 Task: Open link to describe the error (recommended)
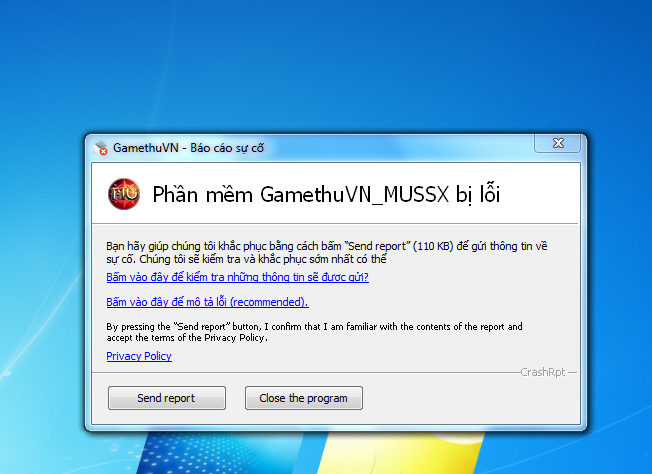[x=207, y=302]
